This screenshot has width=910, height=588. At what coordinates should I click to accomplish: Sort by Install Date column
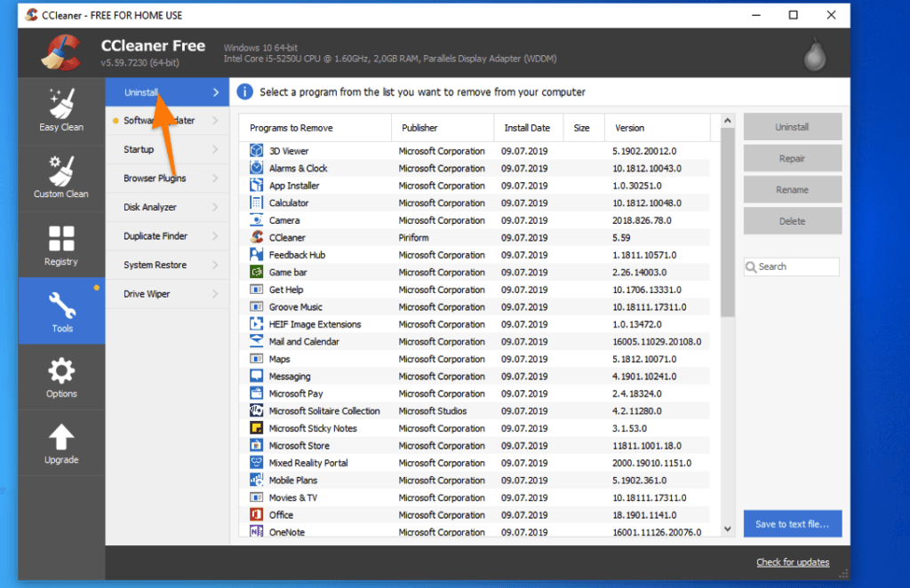click(x=529, y=128)
